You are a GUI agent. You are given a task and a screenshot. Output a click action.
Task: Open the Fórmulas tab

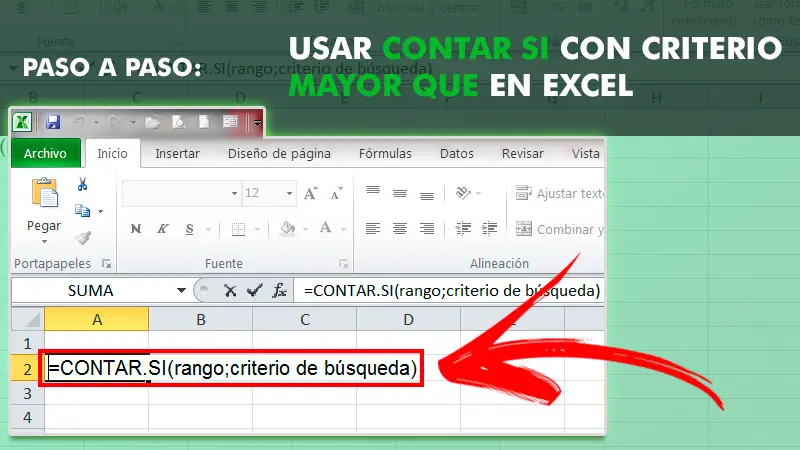385,153
